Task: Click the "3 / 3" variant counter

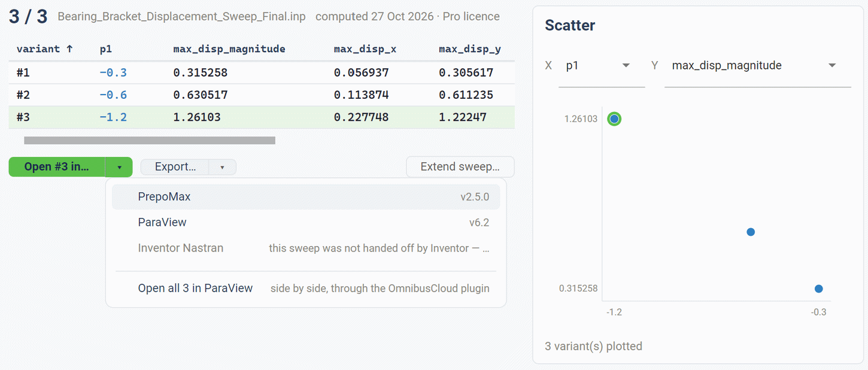Action: click(28, 16)
